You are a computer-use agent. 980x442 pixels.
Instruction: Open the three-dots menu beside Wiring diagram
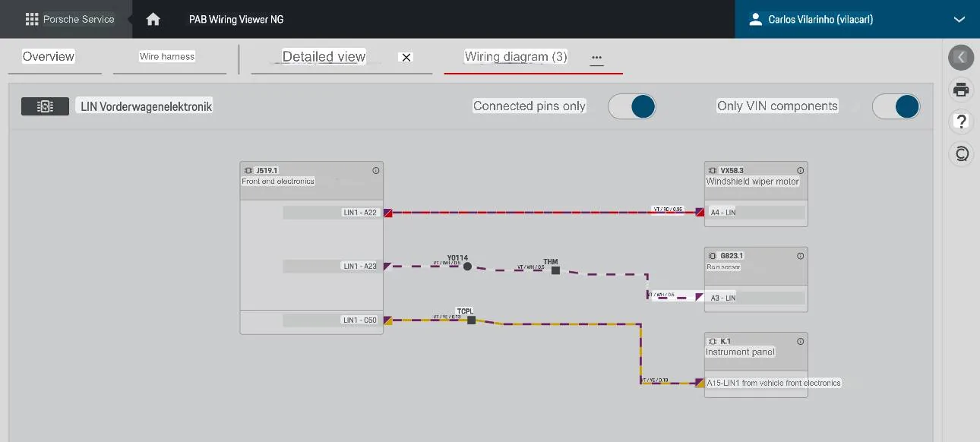click(596, 58)
